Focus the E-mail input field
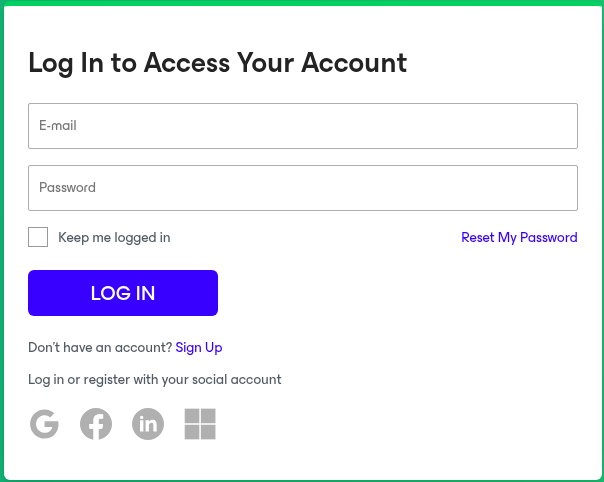The height and width of the screenshot is (482, 604). click(302, 126)
